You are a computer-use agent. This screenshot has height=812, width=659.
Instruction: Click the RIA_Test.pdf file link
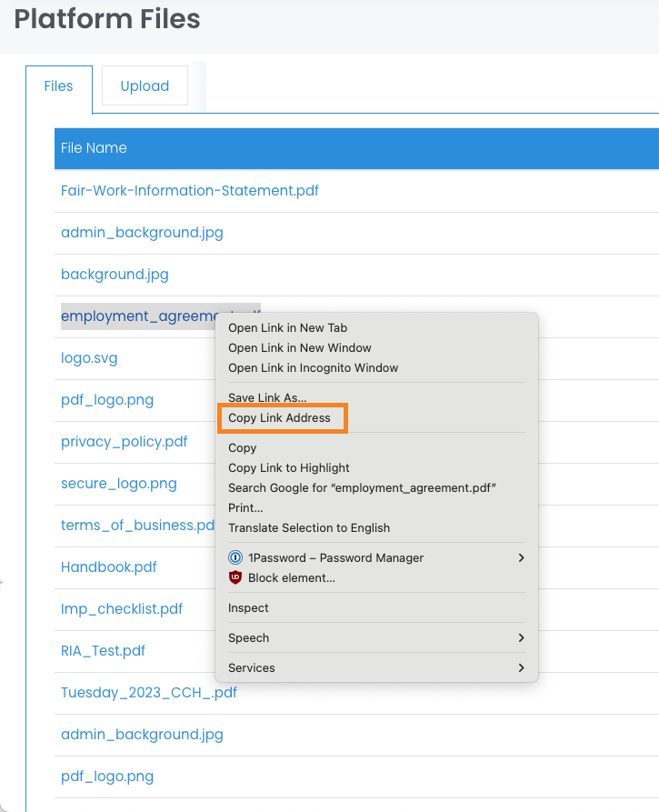pyautogui.click(x=103, y=651)
